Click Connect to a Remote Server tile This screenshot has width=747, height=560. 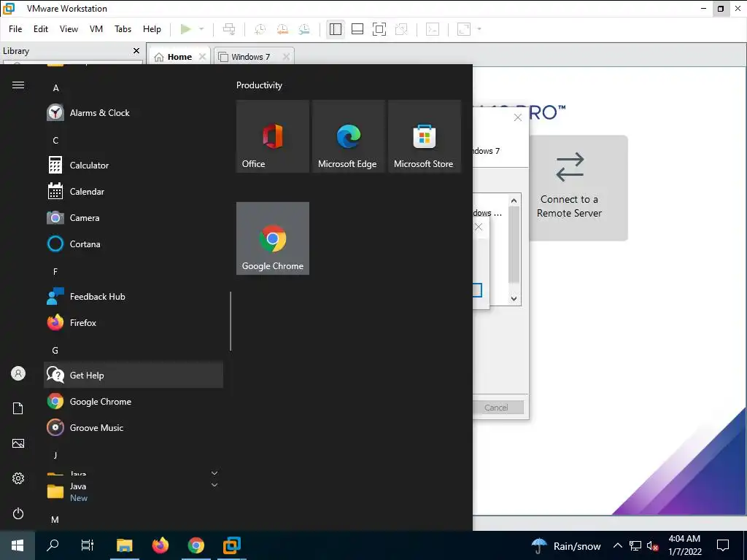point(578,188)
